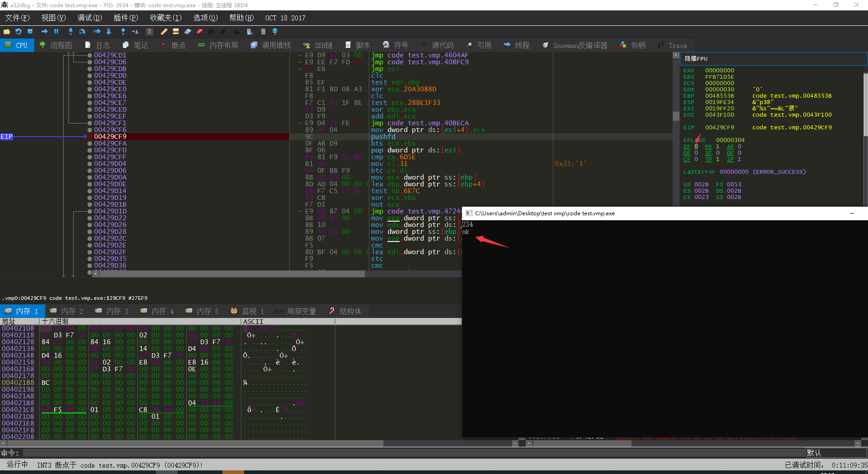This screenshot has height=474, width=868.
Task: Click the hash # toolbar icon
Action: pos(223,32)
